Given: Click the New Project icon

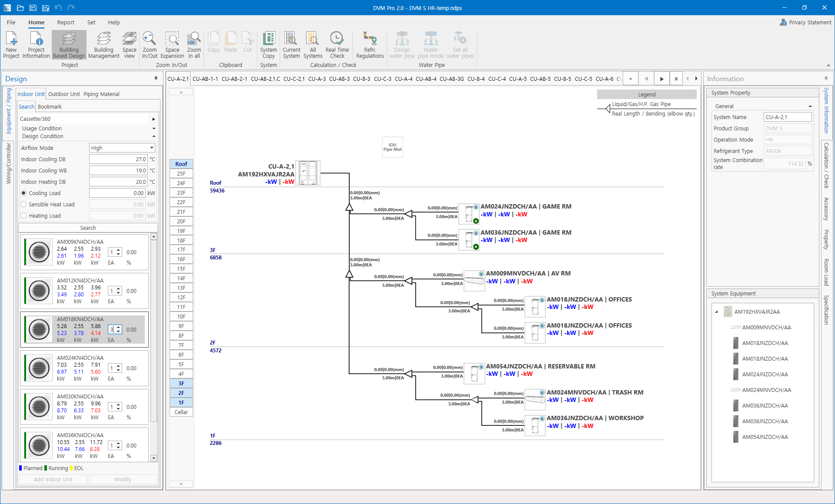Looking at the screenshot, I should [11, 45].
